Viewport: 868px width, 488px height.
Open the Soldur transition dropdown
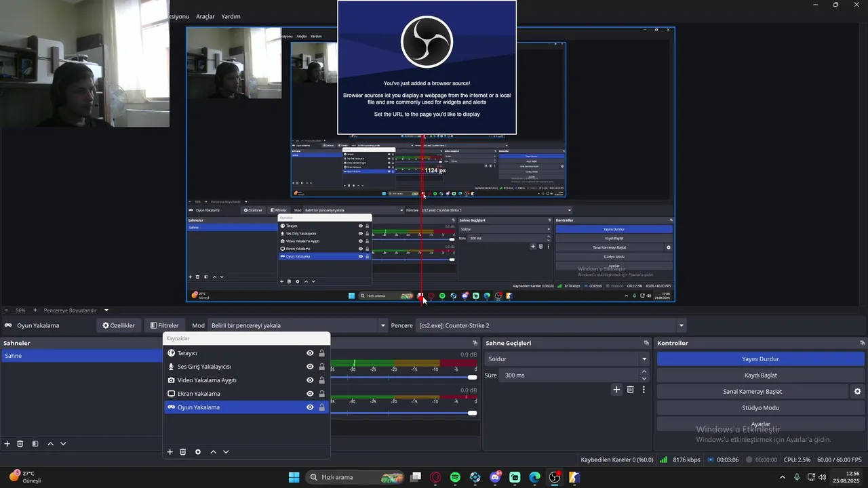click(x=567, y=359)
